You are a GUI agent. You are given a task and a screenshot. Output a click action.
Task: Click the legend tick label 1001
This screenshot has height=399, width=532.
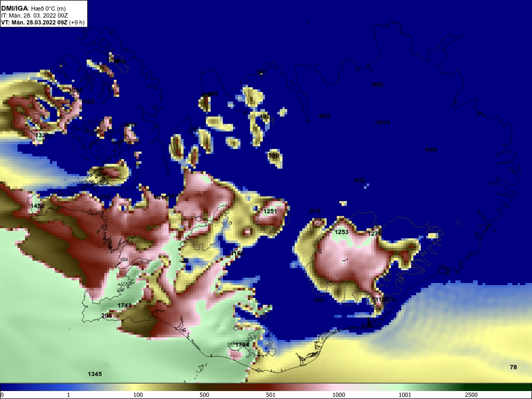point(405,395)
